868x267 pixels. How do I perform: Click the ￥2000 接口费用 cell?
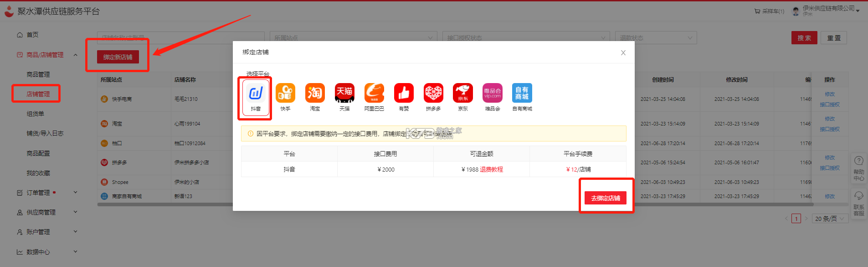pyautogui.click(x=386, y=169)
